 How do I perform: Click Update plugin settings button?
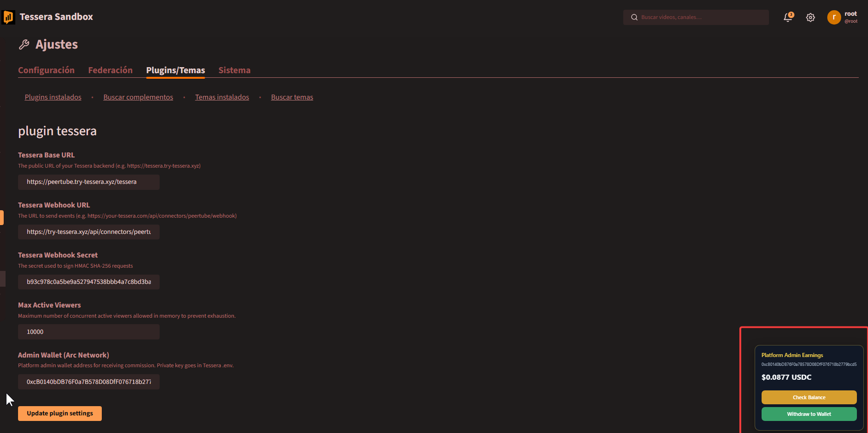click(60, 414)
